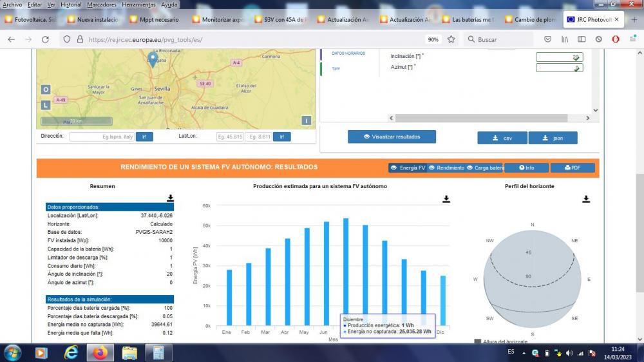Click the Ene bar in chart
644x362 pixels.
click(229, 298)
